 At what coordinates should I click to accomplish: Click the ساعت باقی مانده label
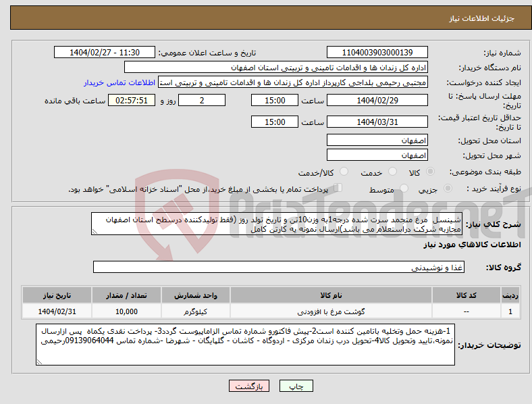[x=75, y=101]
